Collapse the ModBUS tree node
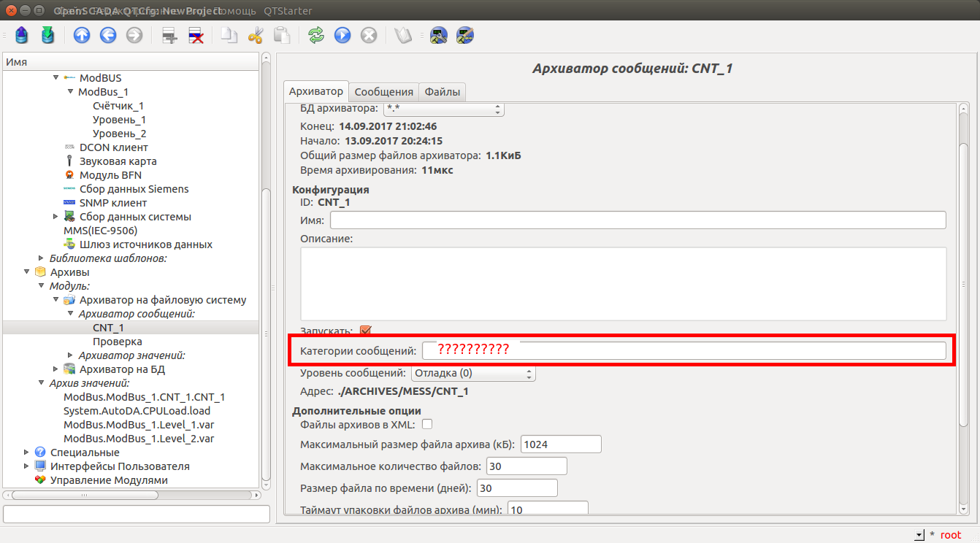This screenshot has width=980, height=543. pyautogui.click(x=55, y=78)
